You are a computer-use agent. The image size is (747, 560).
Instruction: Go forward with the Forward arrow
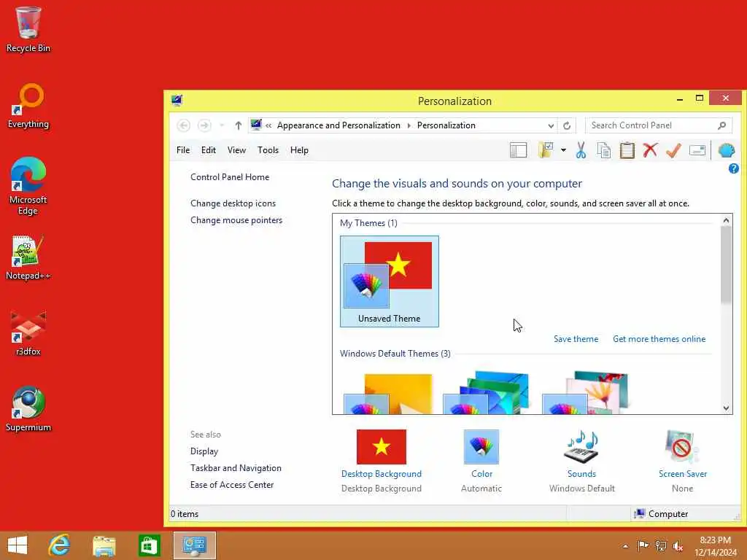point(204,125)
